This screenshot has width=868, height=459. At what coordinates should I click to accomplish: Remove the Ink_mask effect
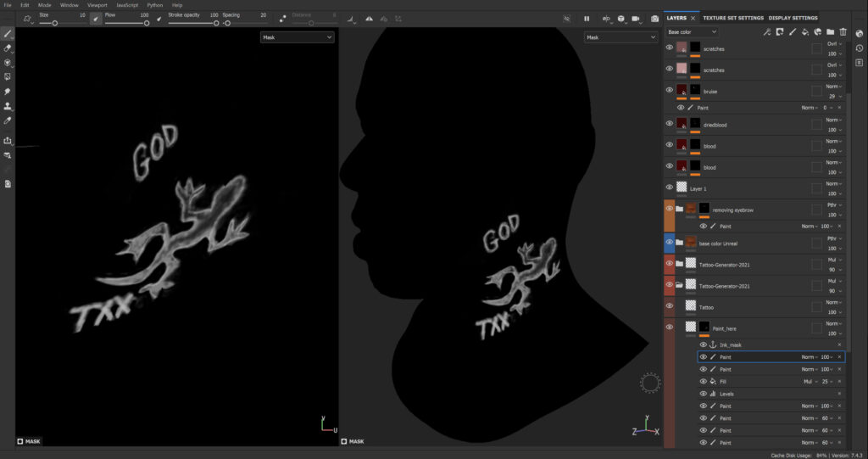(839, 344)
